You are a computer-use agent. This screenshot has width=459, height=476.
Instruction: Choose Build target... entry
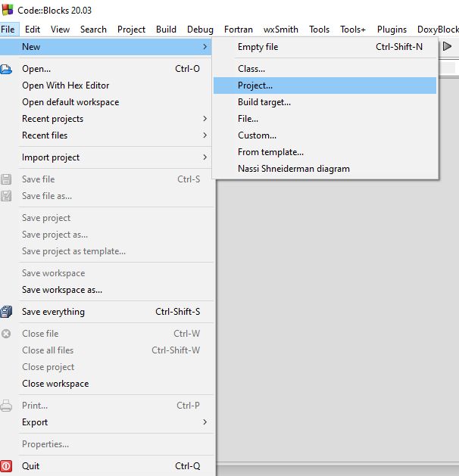[325, 102]
